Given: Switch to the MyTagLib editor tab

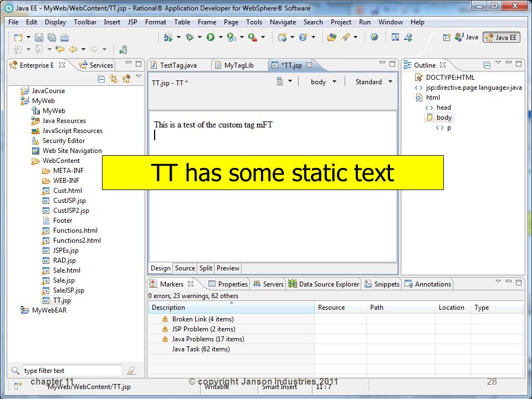Looking at the screenshot, I should tap(239, 65).
